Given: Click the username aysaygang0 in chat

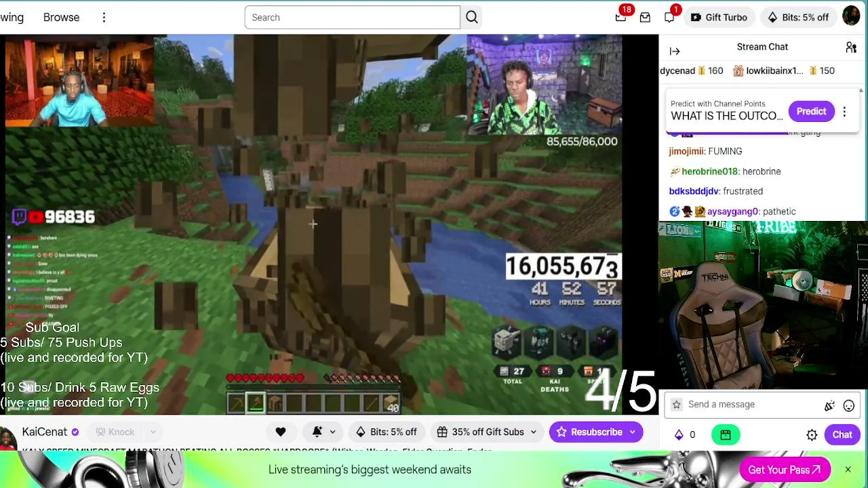Looking at the screenshot, I should tap(732, 211).
